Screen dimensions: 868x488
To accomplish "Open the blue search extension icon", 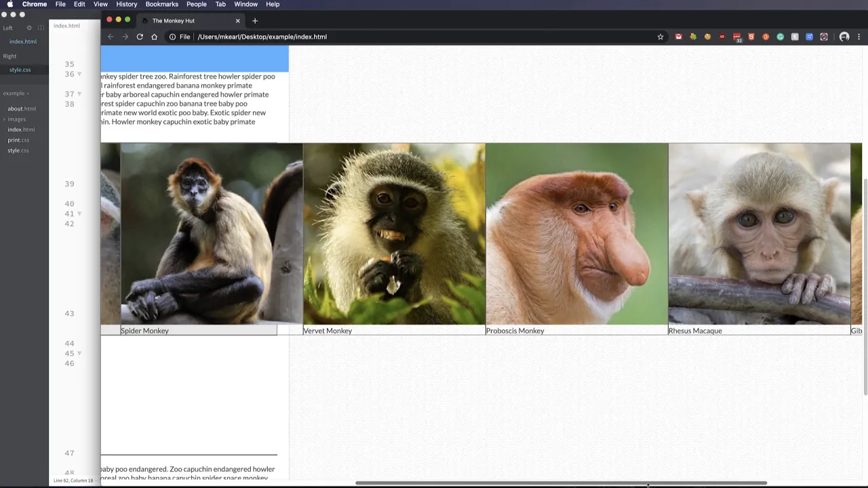I will (x=809, y=37).
